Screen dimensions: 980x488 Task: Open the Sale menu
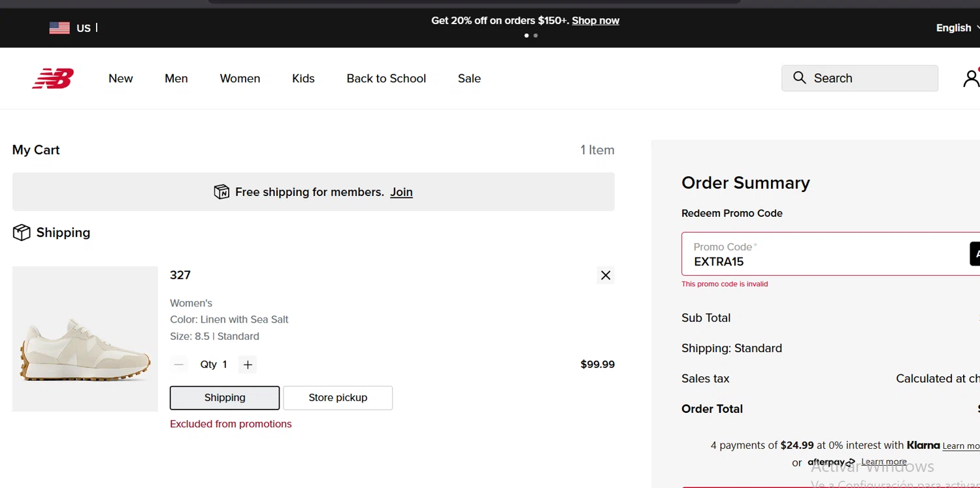click(x=469, y=78)
